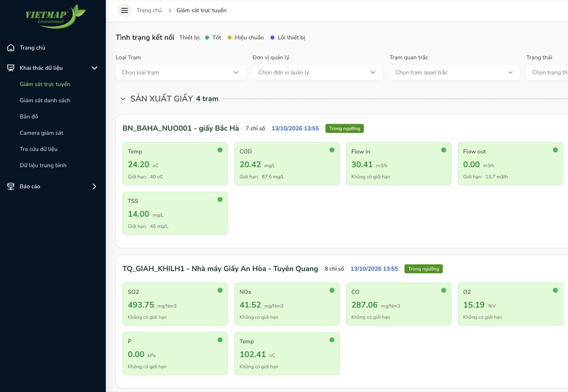This screenshot has height=392, width=568.
Task: Click the green Tốt legend dot
Action: [207, 38]
